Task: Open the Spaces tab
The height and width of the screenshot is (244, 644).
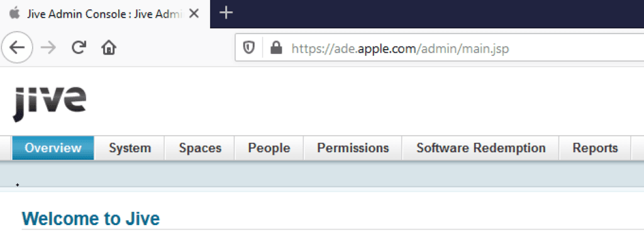Action: 200,148
